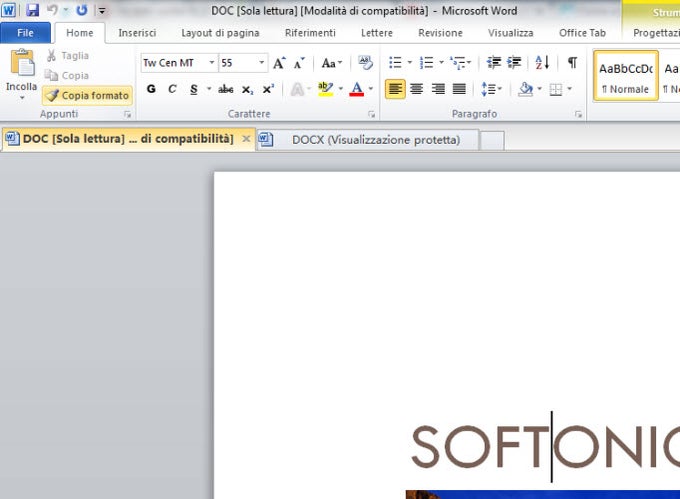Decrease font size with the shrink font icon
This screenshot has height=499, width=680.
pos(299,63)
